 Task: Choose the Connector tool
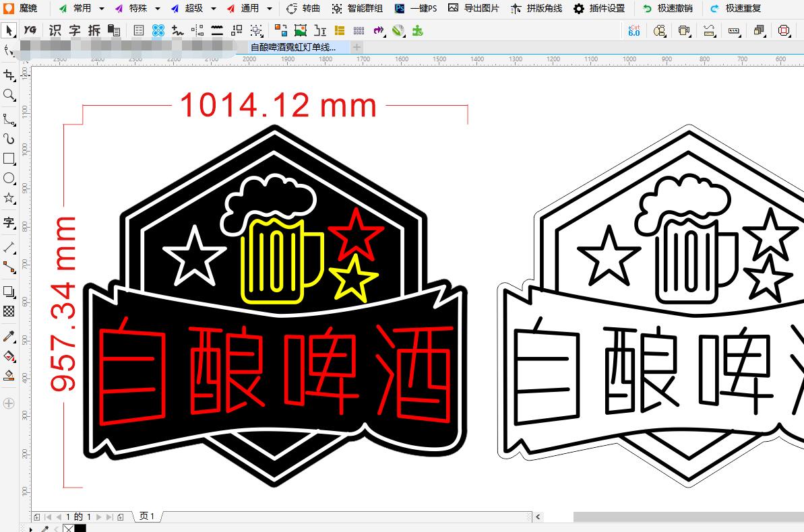9,267
